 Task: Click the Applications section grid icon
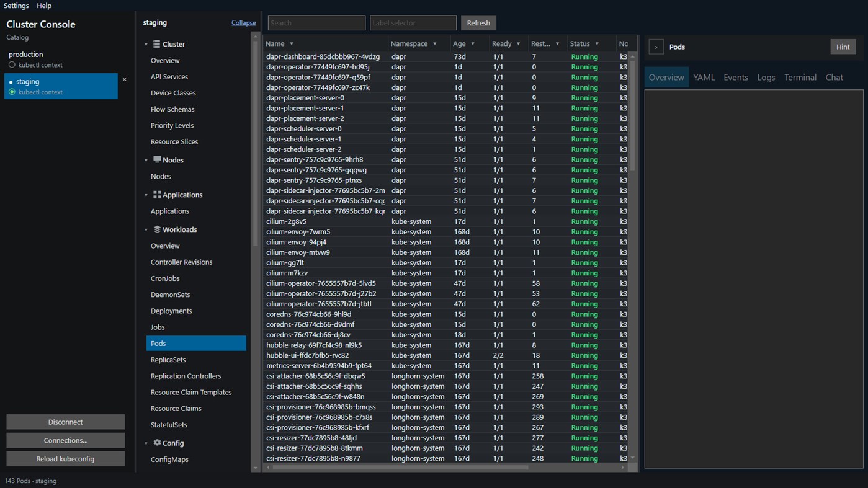pyautogui.click(x=157, y=195)
